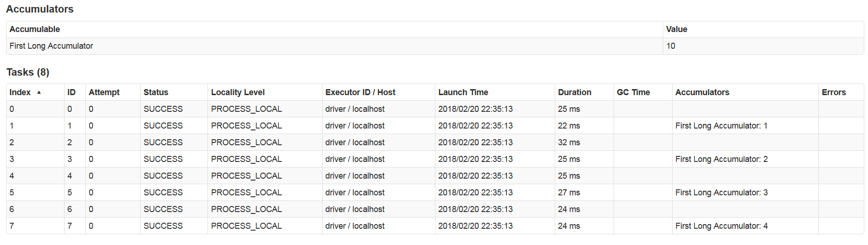Viewport: 868px width, 245px height.
Task: Click the 'First Long Accumulator: 4' cell
Action: coord(721,226)
